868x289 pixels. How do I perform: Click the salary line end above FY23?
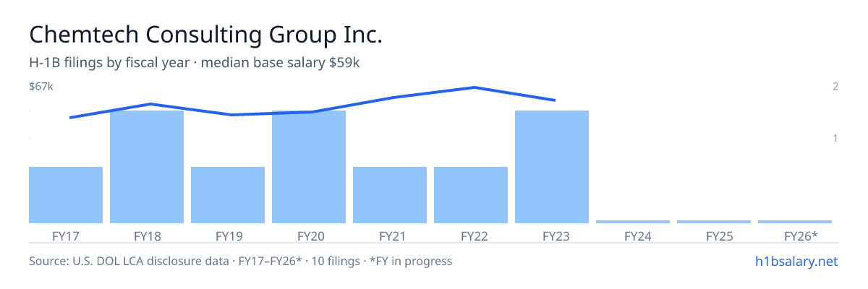tap(554, 100)
